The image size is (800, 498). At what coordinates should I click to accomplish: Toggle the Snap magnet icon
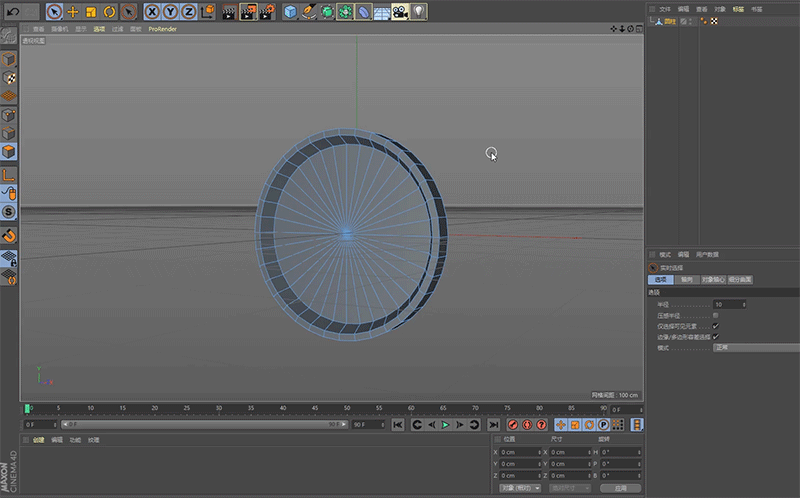(9, 236)
